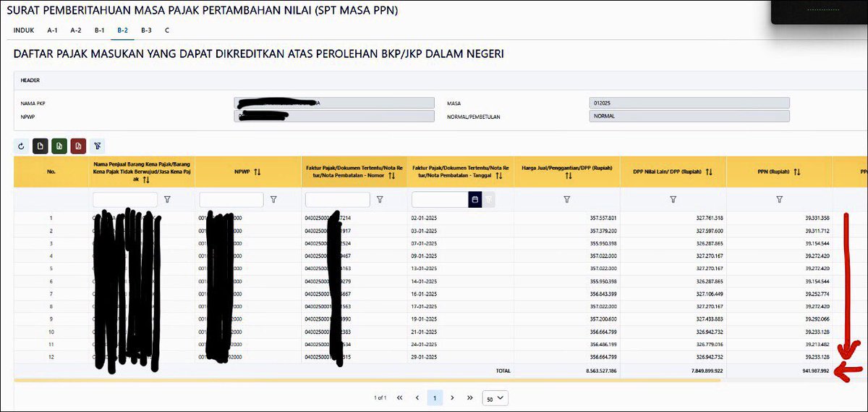
Task: Open filter menu for NPWP column
Action: point(273,199)
